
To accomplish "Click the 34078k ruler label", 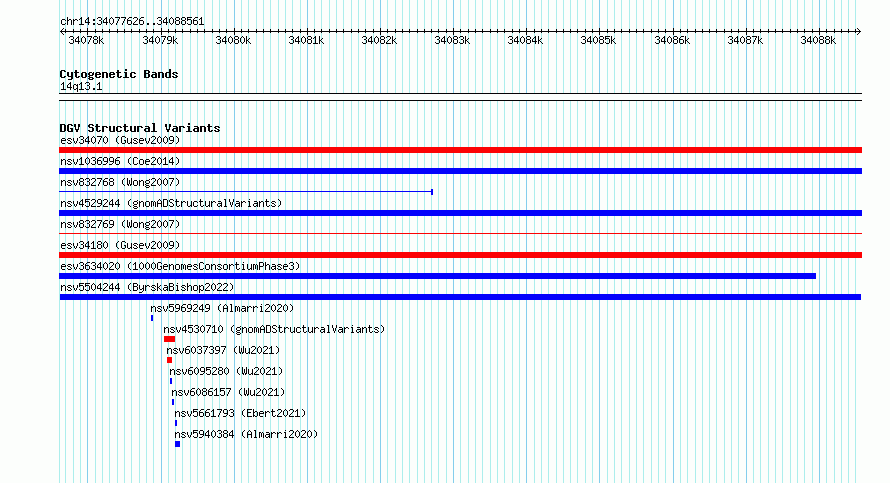I will 86,41.
